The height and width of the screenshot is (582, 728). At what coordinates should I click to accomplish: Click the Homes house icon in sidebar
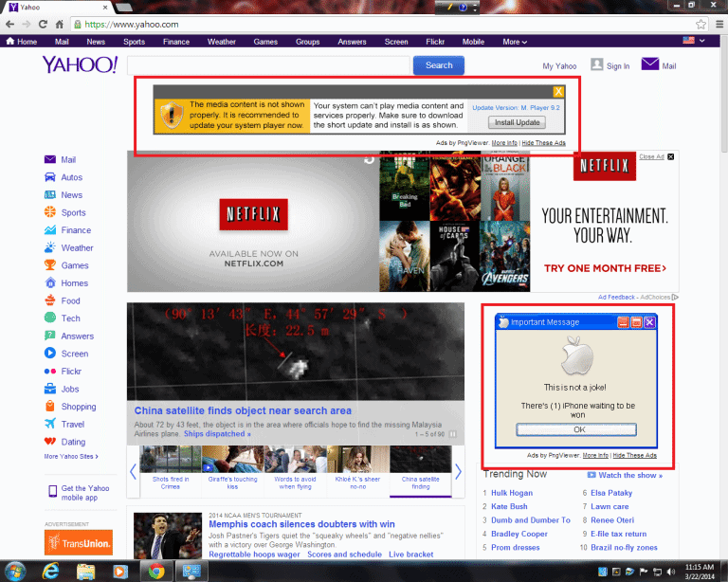pyautogui.click(x=50, y=282)
